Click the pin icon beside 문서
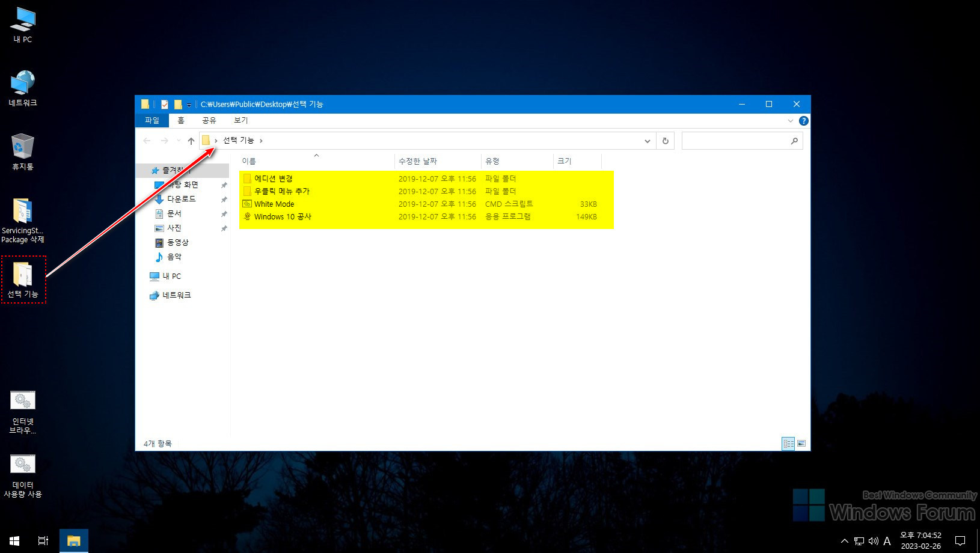The height and width of the screenshot is (553, 980). [224, 214]
